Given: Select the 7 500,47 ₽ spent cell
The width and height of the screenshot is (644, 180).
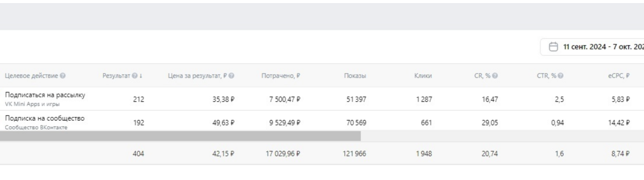Looking at the screenshot, I should pyautogui.click(x=285, y=99).
